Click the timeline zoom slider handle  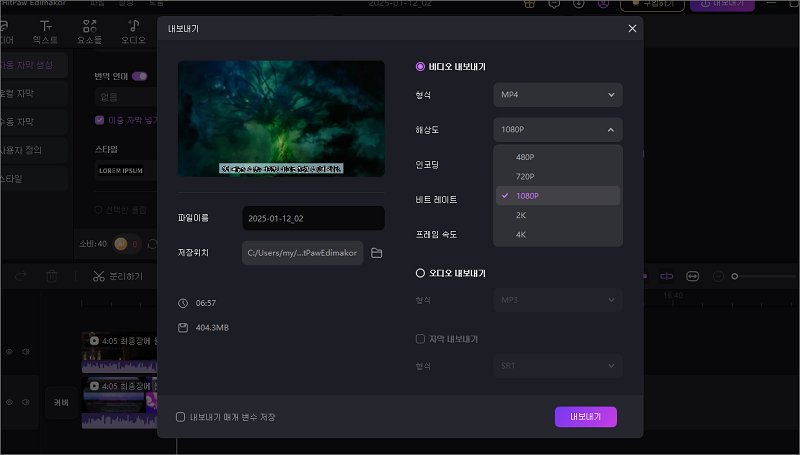[735, 276]
